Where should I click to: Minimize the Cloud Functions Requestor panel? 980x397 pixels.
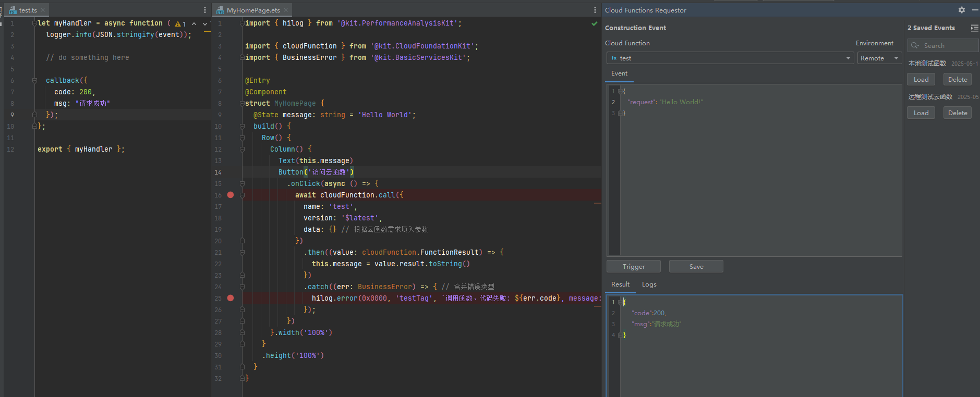pyautogui.click(x=975, y=10)
